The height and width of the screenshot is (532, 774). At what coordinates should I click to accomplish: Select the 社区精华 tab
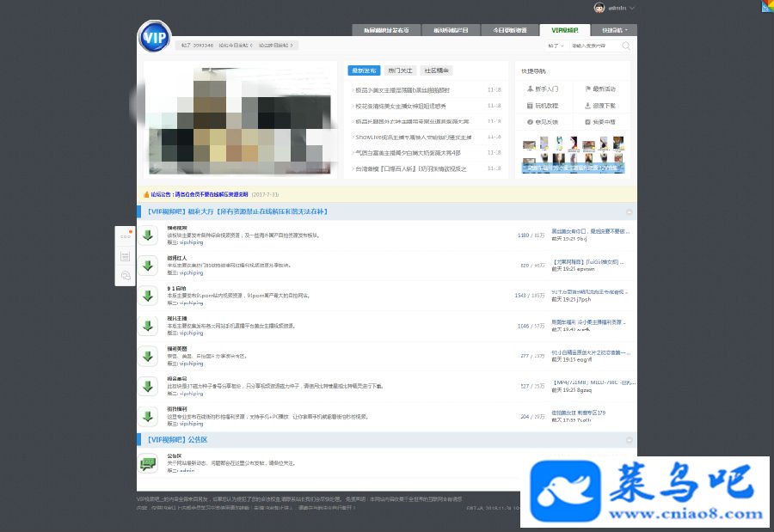pyautogui.click(x=436, y=70)
